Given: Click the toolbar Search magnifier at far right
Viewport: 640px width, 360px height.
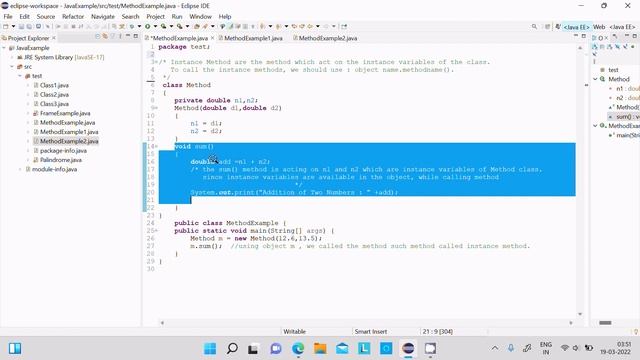Looking at the screenshot, I should (x=534, y=27).
